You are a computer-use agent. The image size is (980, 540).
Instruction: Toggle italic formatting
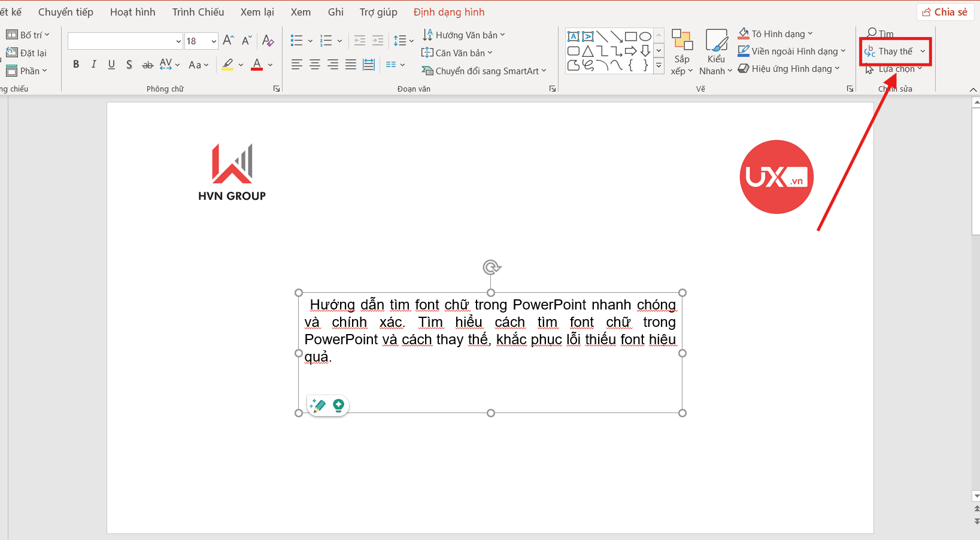point(94,64)
